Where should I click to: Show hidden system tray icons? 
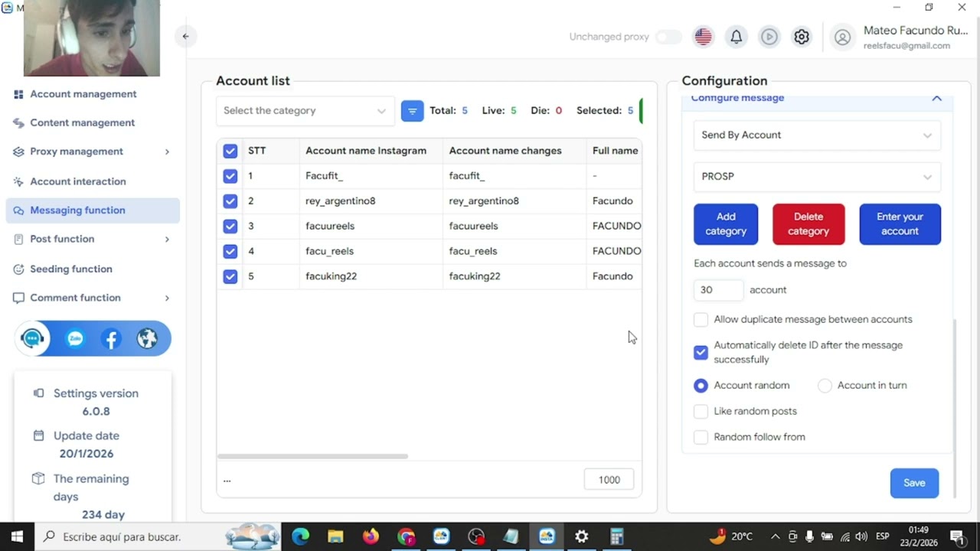click(775, 536)
